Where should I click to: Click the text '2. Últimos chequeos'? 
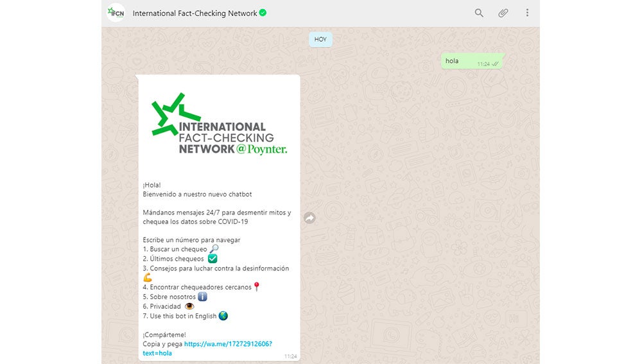pos(173,259)
